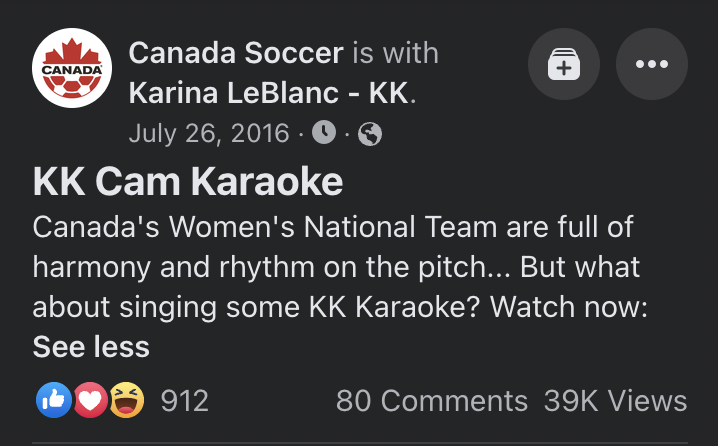
Task: Open the 80 Comments list
Action: [431, 401]
